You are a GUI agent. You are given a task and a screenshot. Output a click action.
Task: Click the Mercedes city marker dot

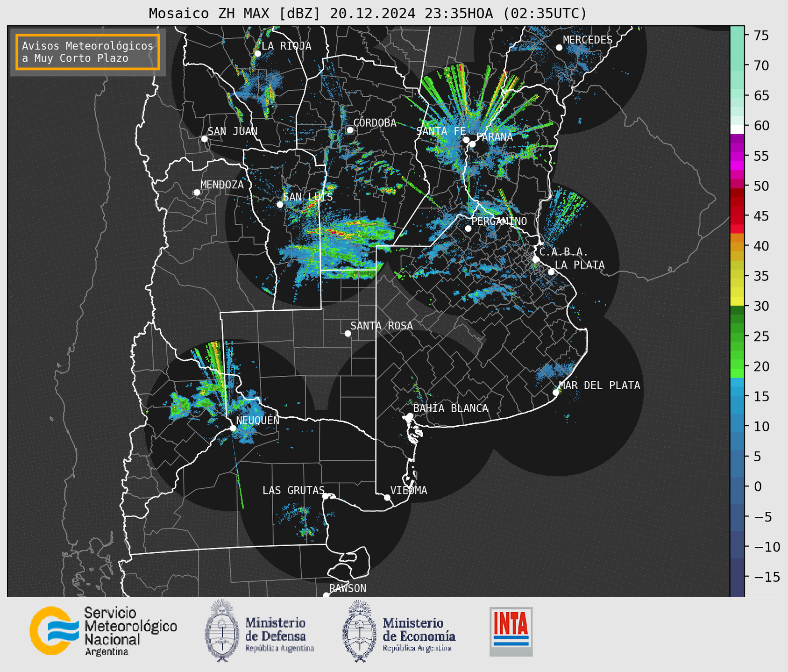tap(559, 48)
